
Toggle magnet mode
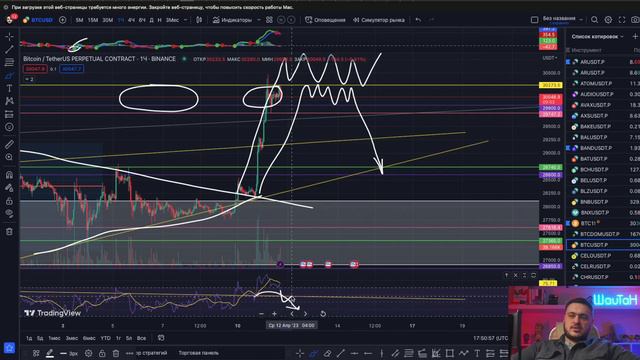[9, 175]
